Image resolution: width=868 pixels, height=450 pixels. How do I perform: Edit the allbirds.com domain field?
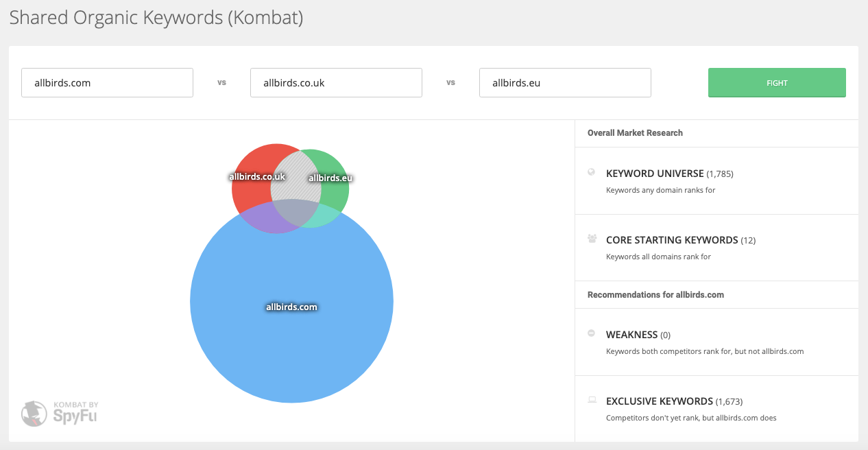[x=107, y=83]
